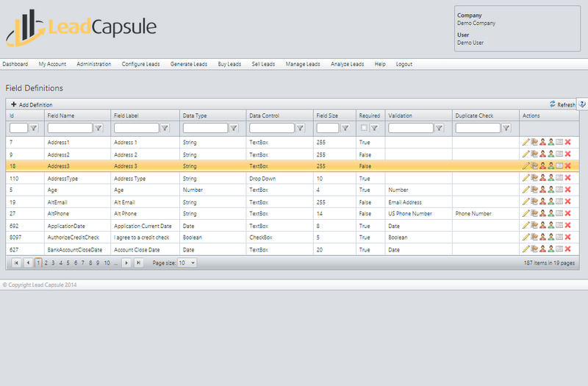588x386 pixels.
Task: Click the filter icon for Duplicate Check column
Action: click(506, 128)
